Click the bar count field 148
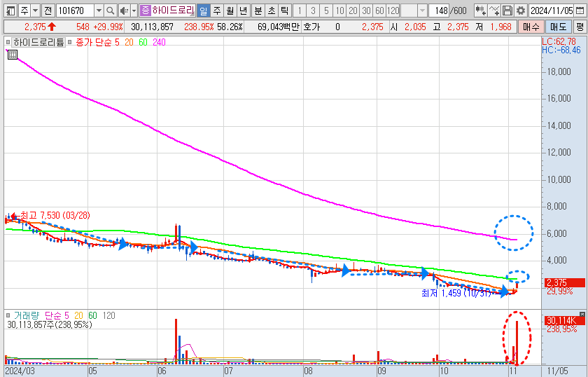 pos(439,11)
